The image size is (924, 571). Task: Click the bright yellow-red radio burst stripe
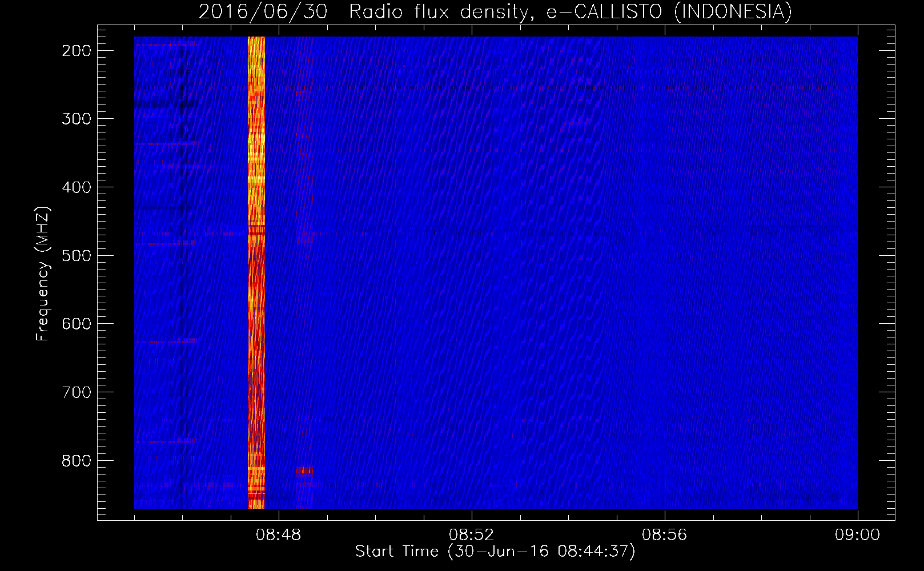point(256,272)
